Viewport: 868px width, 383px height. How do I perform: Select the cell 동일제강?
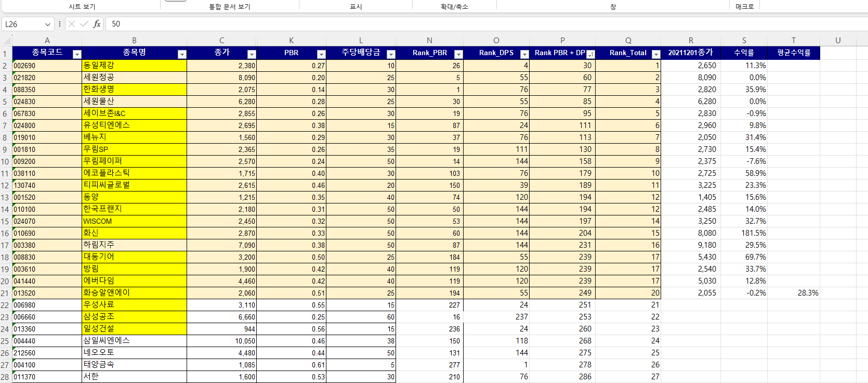point(134,66)
